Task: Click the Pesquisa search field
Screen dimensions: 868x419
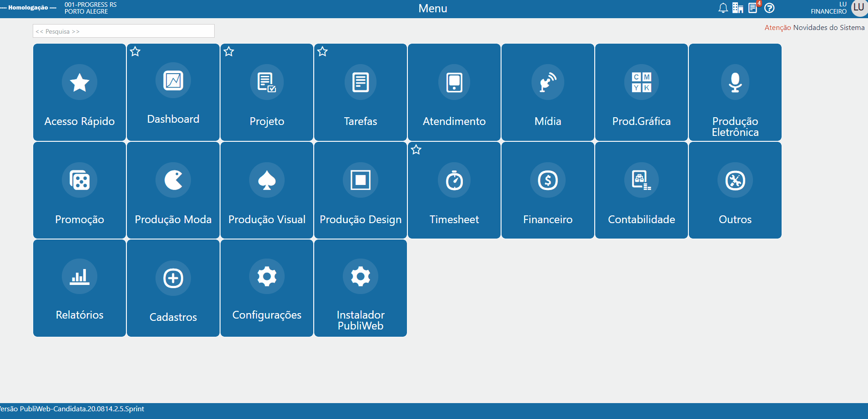Action: (124, 31)
